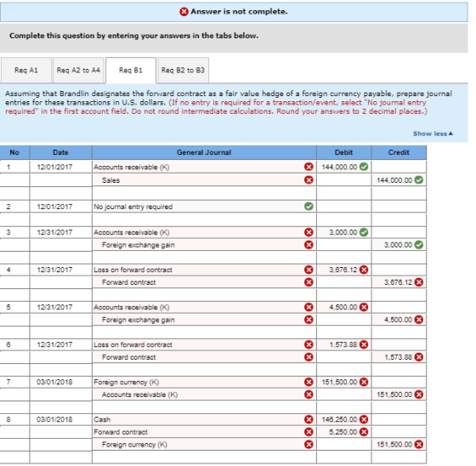Click the red X icon beside Sales account
The image size is (476, 466).
tap(309, 180)
